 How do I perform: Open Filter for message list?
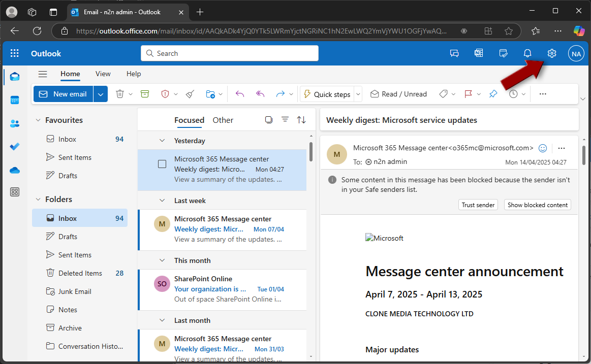tap(285, 120)
